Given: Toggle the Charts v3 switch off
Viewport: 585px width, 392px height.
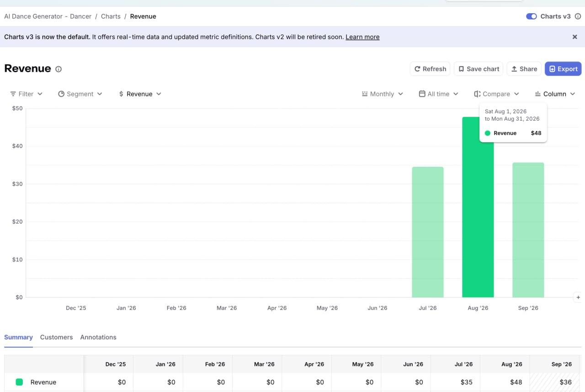Looking at the screenshot, I should 531,16.
